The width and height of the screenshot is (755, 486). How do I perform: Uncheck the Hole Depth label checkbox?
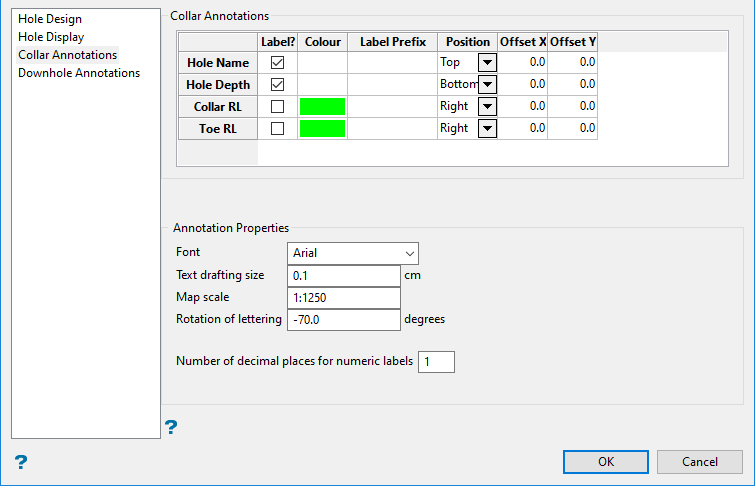click(x=278, y=84)
